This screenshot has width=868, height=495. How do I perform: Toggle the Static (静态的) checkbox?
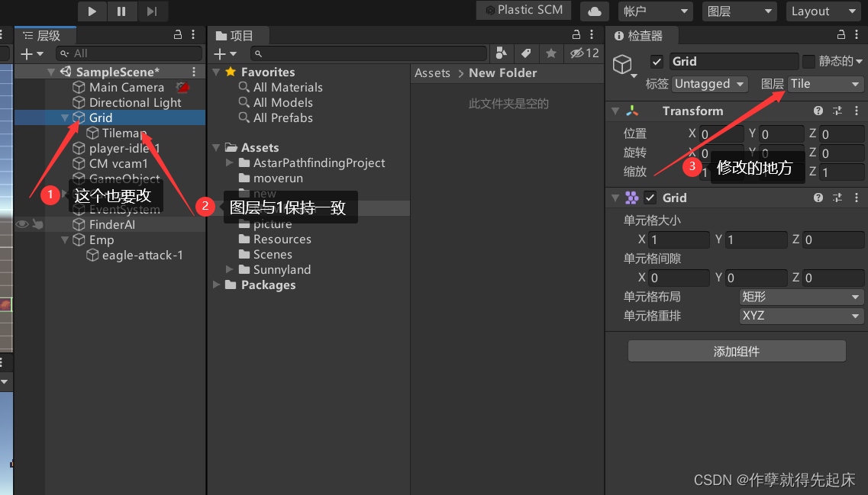tap(808, 61)
